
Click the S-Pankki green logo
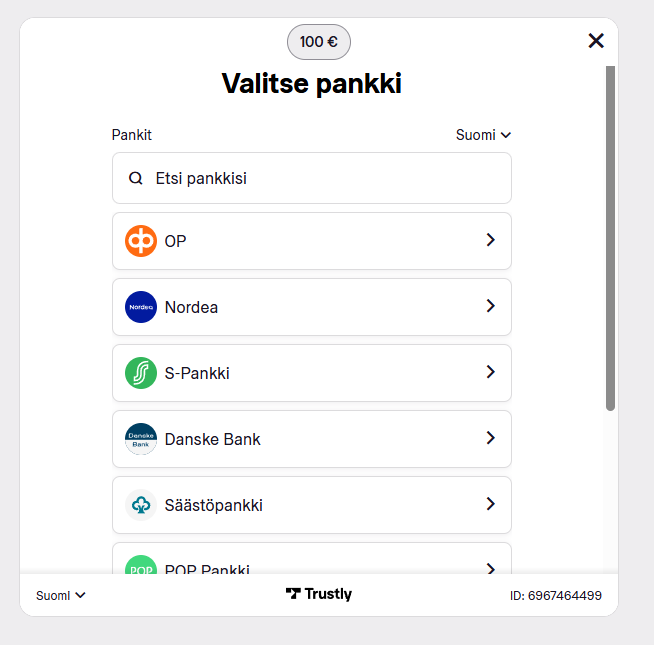point(141,373)
